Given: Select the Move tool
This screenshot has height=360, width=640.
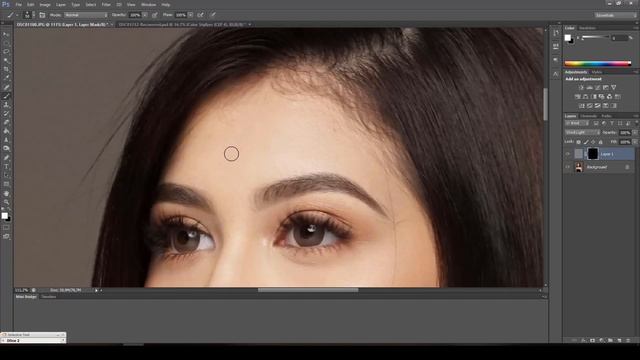Looking at the screenshot, I should click(x=6, y=34).
